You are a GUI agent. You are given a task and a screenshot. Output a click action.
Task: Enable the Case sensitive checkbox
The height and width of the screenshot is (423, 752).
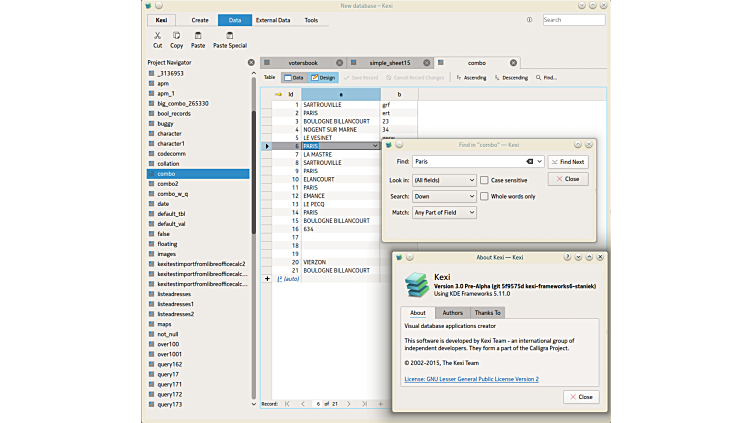point(485,180)
